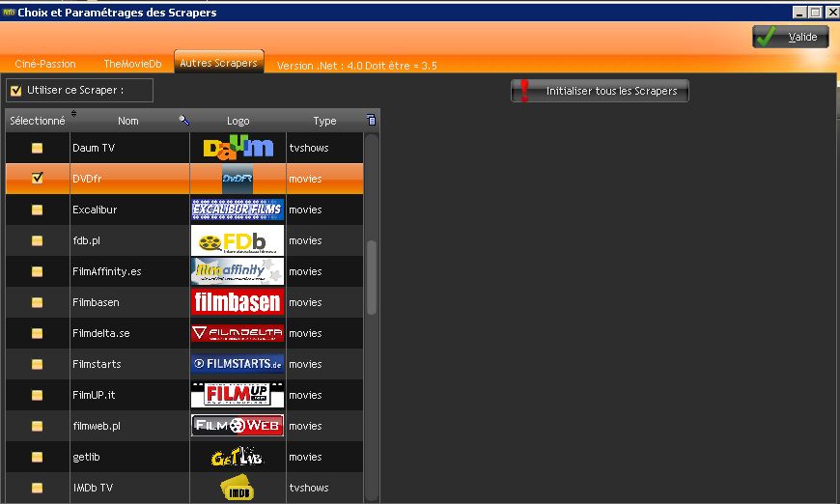Click the Valide button
The height and width of the screenshot is (504, 840).
coord(791,37)
